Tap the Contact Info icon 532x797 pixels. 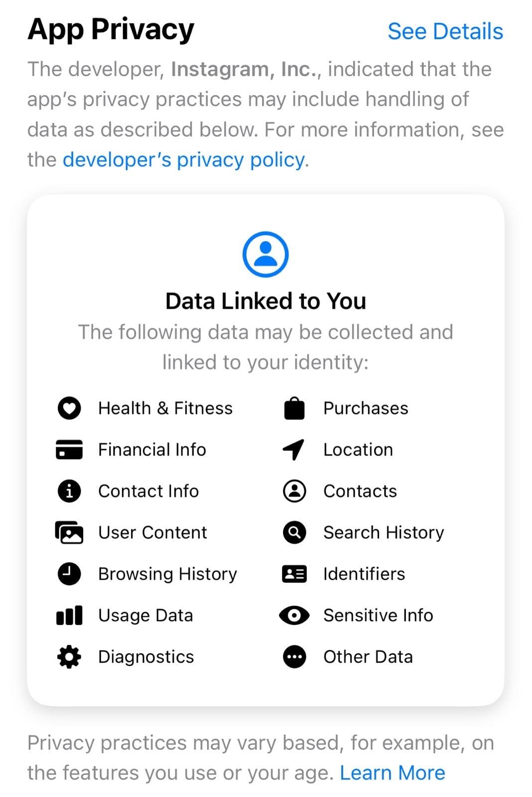(69, 491)
